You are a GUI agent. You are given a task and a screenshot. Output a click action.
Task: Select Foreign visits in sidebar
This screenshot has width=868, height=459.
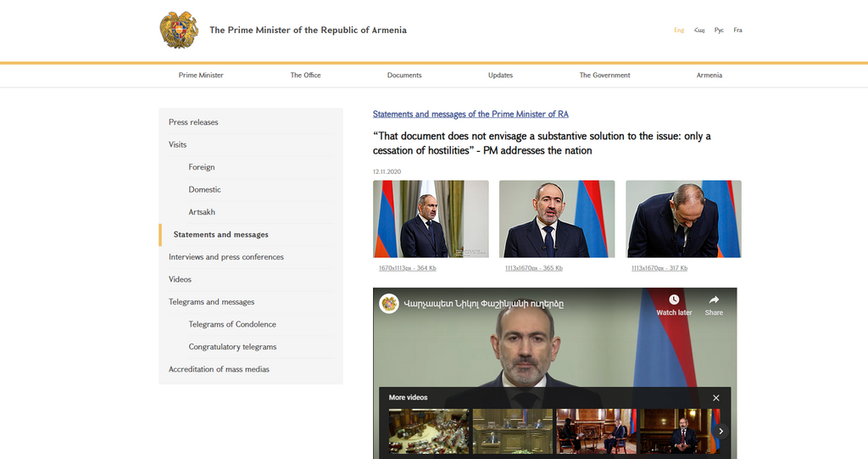pos(202,167)
